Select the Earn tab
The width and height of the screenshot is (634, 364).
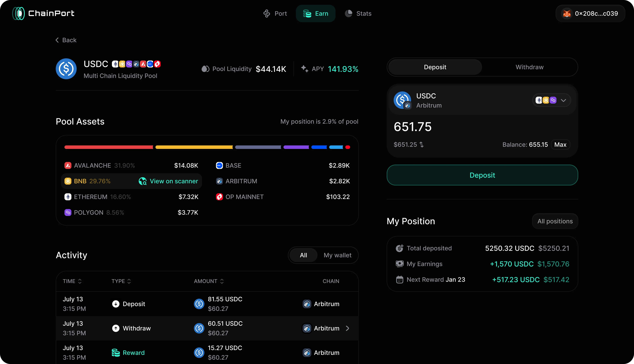(316, 13)
